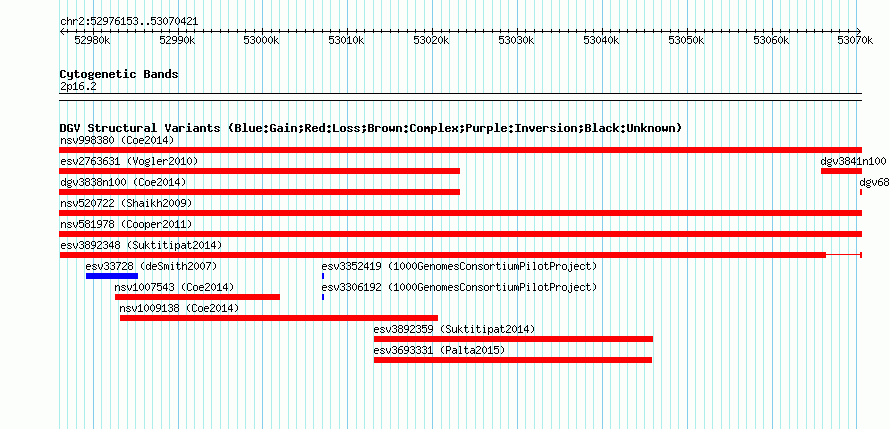Viewport: 890px width, 429px height.
Task: Click the red bar under nsv581978
Action: (460, 234)
